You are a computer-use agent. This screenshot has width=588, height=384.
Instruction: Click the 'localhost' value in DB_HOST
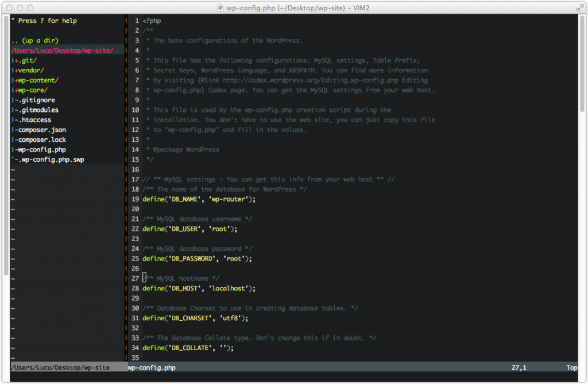pos(229,288)
